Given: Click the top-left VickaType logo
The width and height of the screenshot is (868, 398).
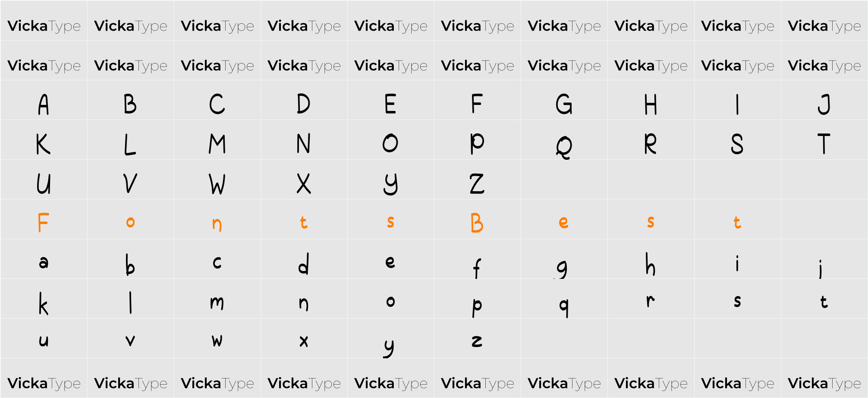Looking at the screenshot, I should (x=44, y=26).
